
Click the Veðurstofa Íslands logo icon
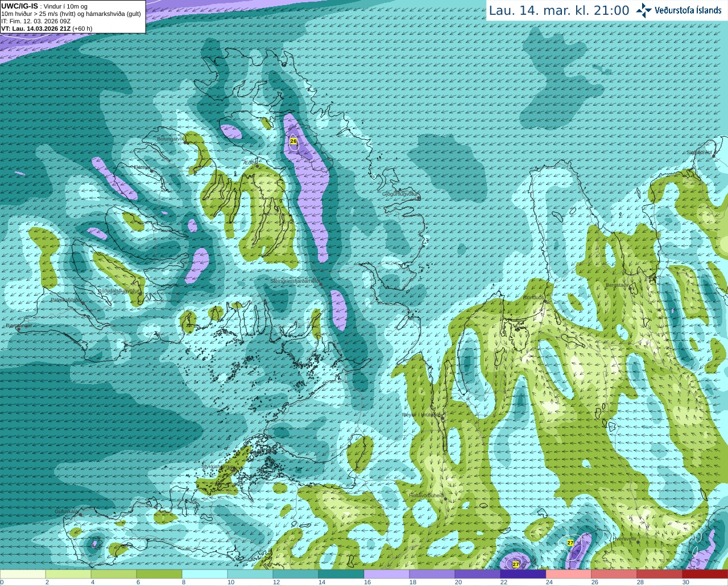[x=644, y=10]
